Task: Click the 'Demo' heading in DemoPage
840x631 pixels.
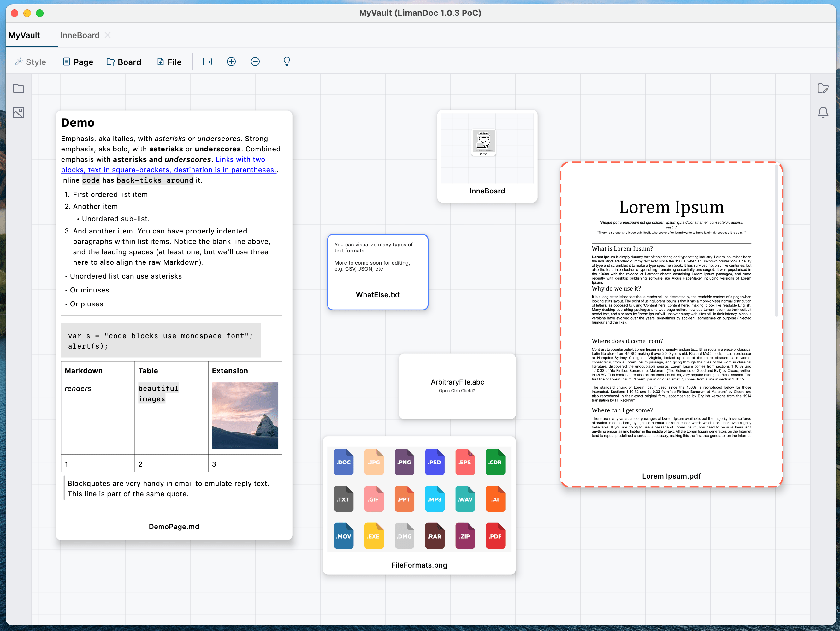Action: [78, 123]
